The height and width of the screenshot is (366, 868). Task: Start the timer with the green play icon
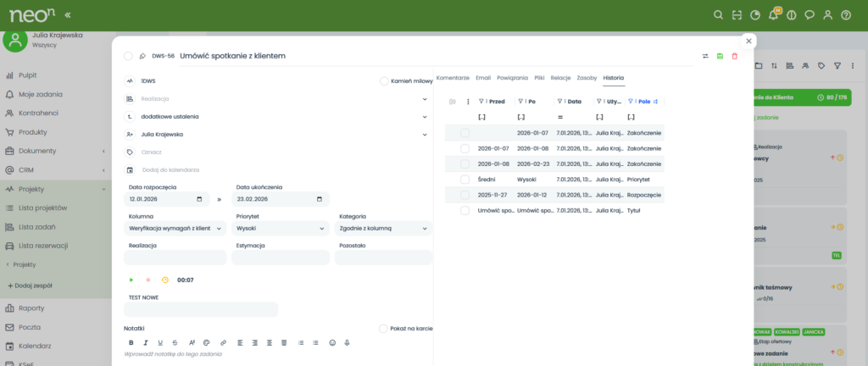[131, 280]
